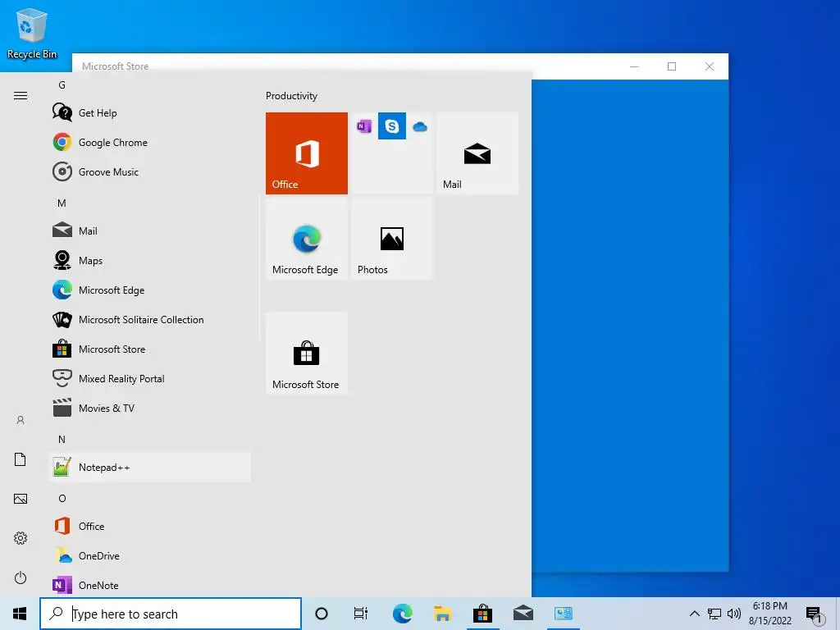Open Documents from the Start sidebar
The image size is (840, 630).
[x=21, y=459]
